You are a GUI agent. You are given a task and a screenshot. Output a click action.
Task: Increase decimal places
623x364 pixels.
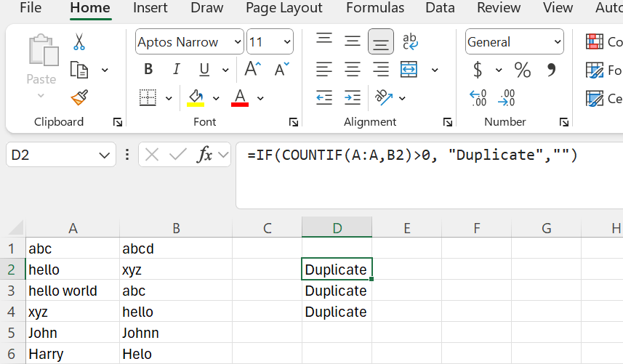[478, 97]
